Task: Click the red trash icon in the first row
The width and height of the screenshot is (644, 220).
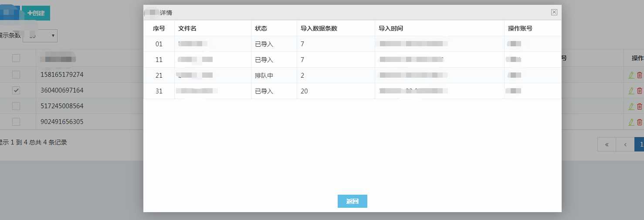Action: point(640,75)
